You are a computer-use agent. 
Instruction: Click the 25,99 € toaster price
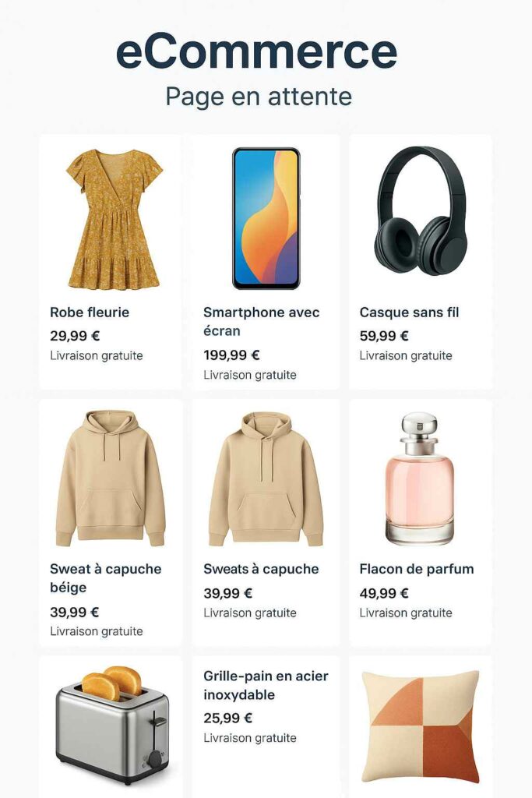tap(228, 718)
